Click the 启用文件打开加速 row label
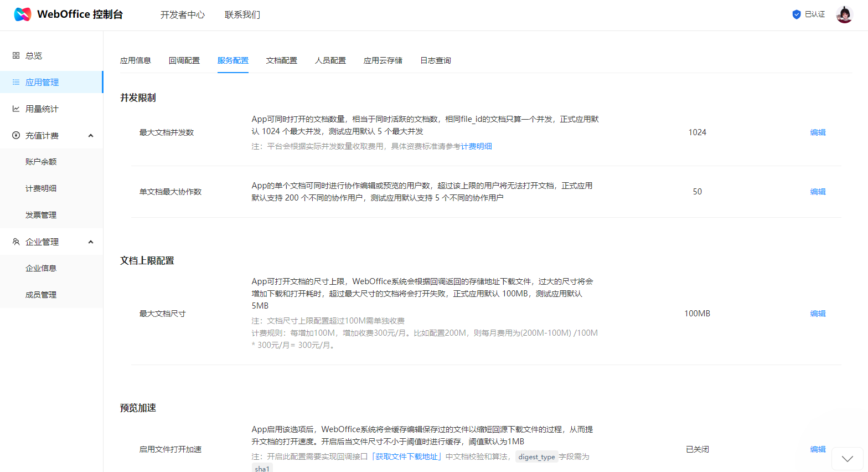Image resolution: width=868 pixels, height=472 pixels. (170, 449)
